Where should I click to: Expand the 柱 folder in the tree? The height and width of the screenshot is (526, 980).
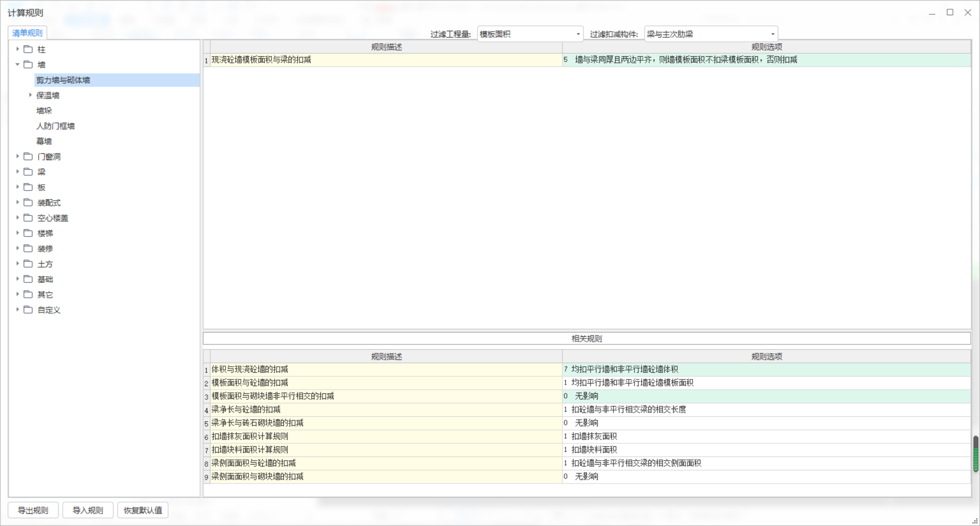[x=17, y=49]
